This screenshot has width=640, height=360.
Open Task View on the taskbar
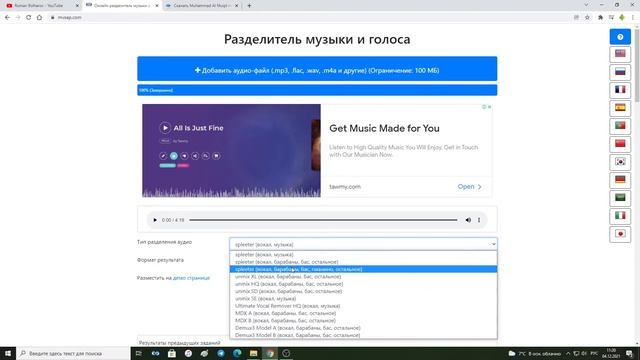click(138, 353)
